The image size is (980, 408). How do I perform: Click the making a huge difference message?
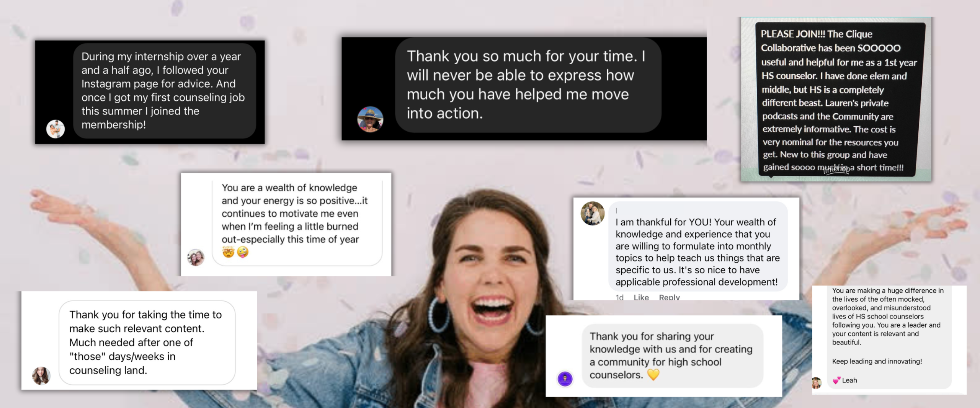point(889,337)
